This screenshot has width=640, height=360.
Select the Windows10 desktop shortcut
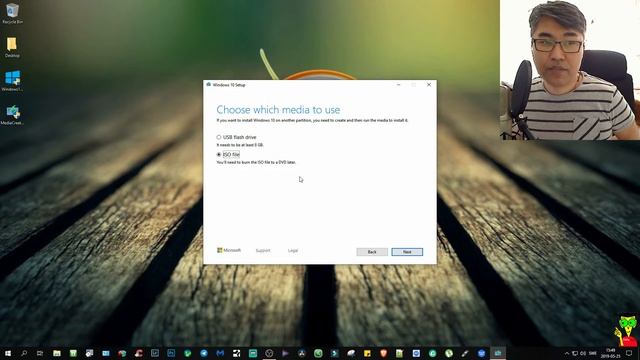(x=12, y=81)
